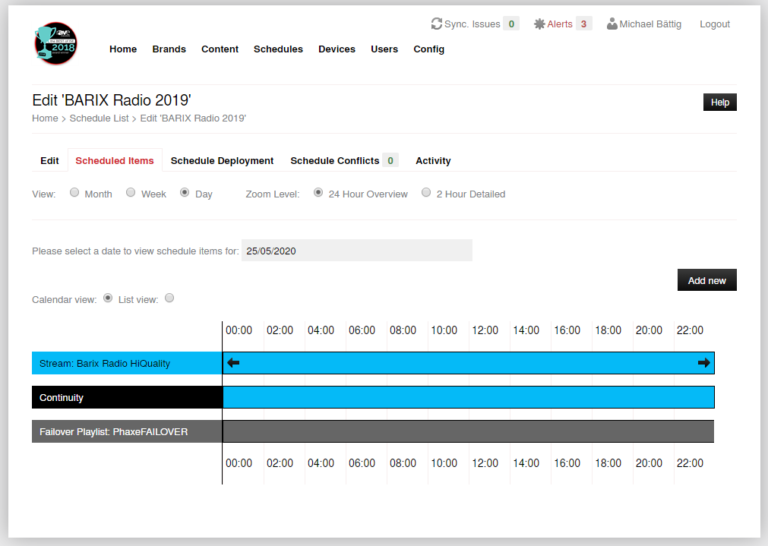Click the right arrow on the stream bar

pos(703,363)
